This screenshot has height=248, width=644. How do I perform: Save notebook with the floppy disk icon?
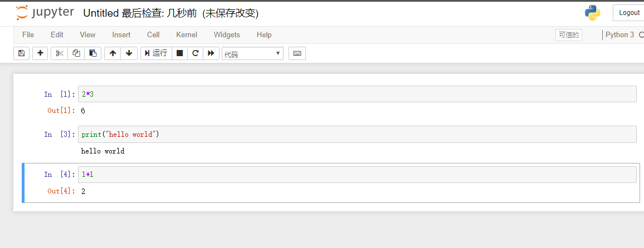point(21,53)
